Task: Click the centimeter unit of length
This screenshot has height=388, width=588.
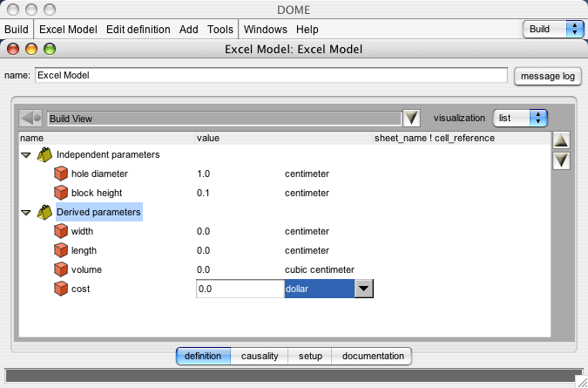Action: pyautogui.click(x=307, y=250)
